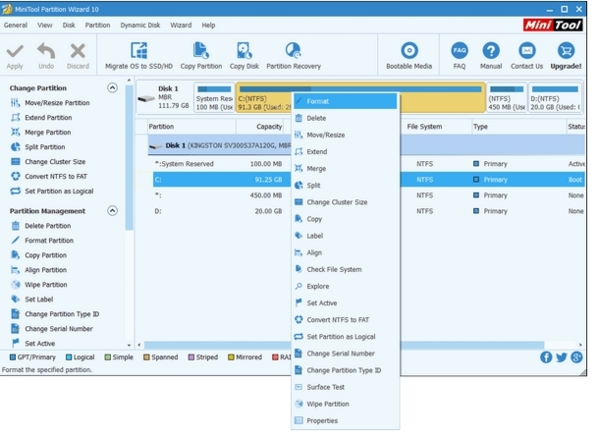Select Set Partition as Logical in sidebar
Viewport: 599px width, 438px height.
52,191
